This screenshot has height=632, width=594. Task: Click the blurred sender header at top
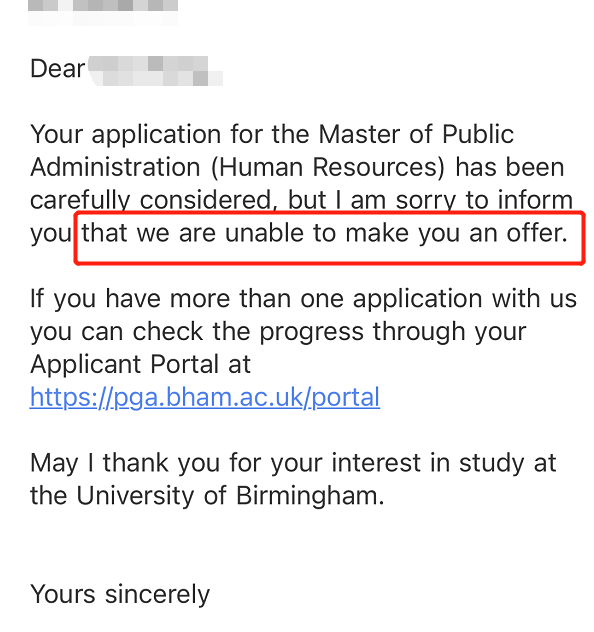click(103, 12)
